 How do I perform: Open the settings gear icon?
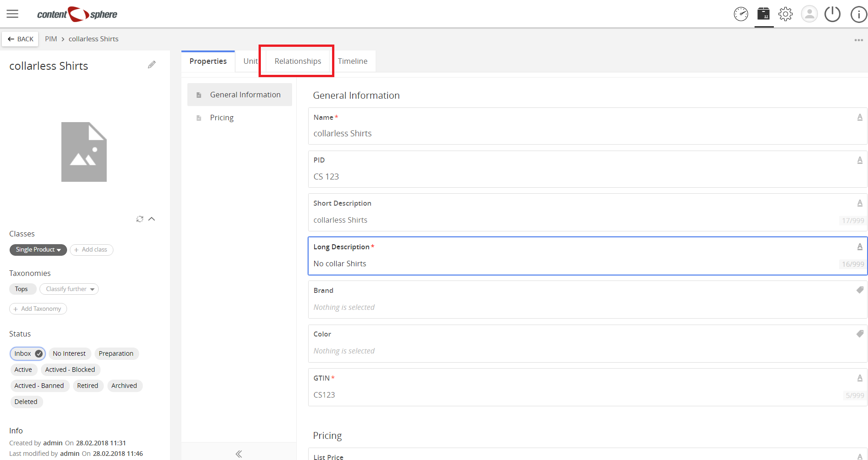(x=785, y=14)
